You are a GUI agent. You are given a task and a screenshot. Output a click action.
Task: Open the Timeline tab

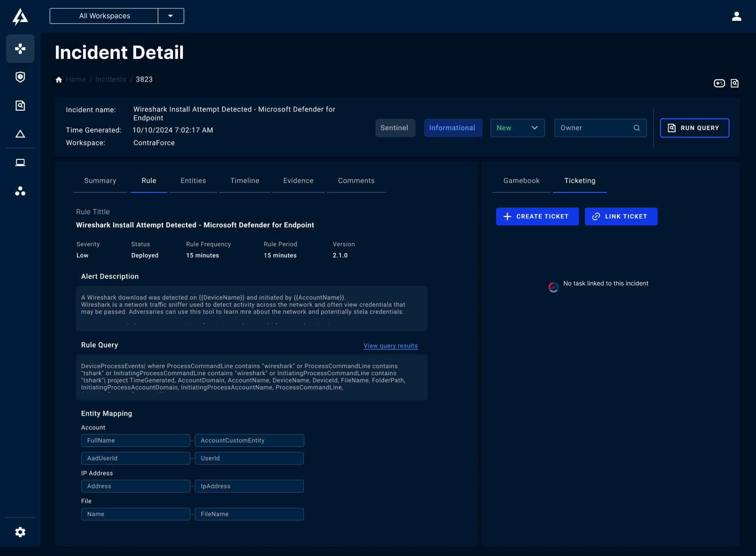245,181
